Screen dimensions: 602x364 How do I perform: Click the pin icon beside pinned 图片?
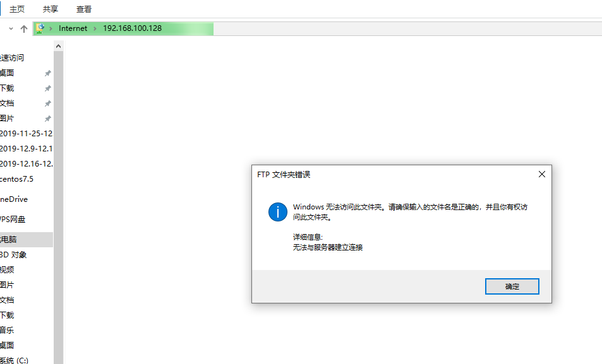[x=47, y=119]
